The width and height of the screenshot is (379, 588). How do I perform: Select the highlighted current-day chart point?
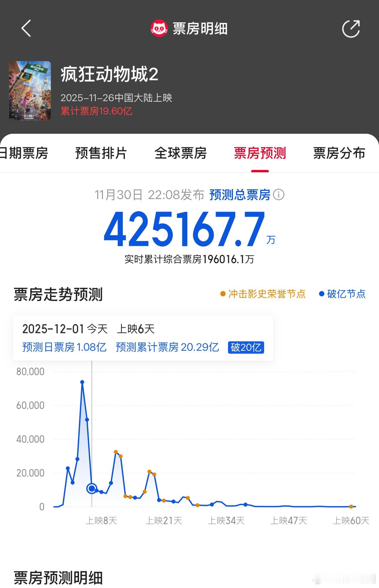pyautogui.click(x=92, y=489)
